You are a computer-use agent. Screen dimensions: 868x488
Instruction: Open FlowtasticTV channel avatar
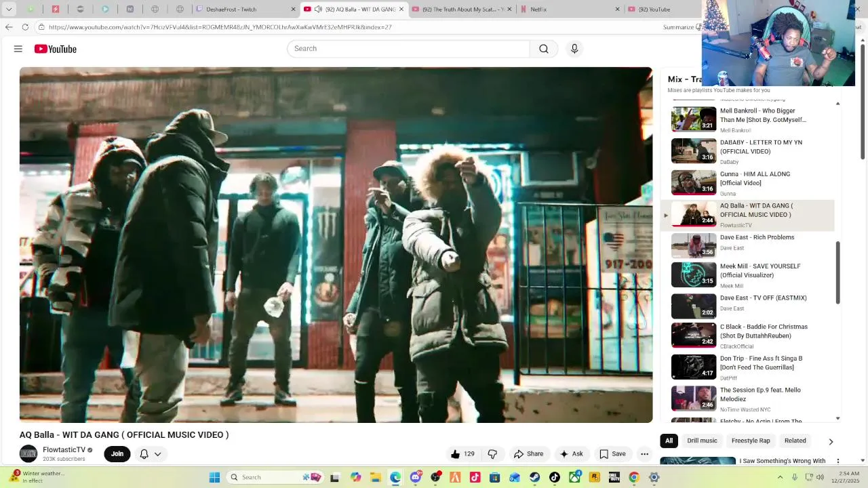(28, 454)
